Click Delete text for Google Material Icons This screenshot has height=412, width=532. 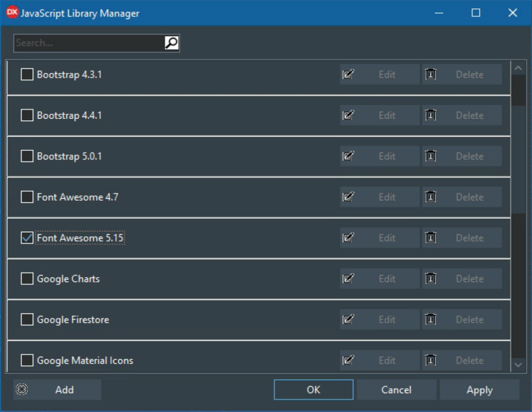click(470, 360)
